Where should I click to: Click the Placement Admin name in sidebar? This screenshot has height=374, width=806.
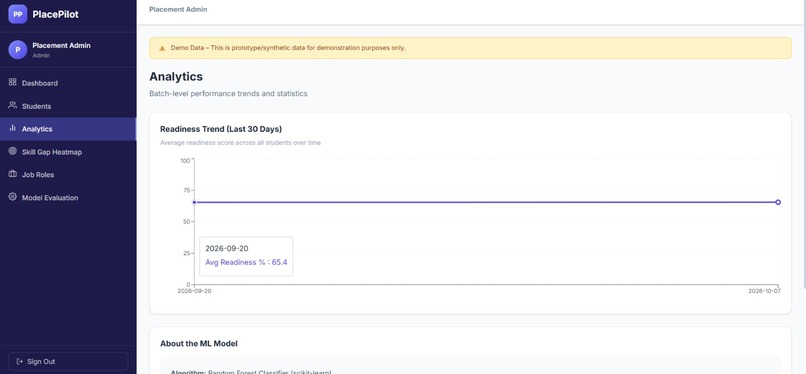61,45
